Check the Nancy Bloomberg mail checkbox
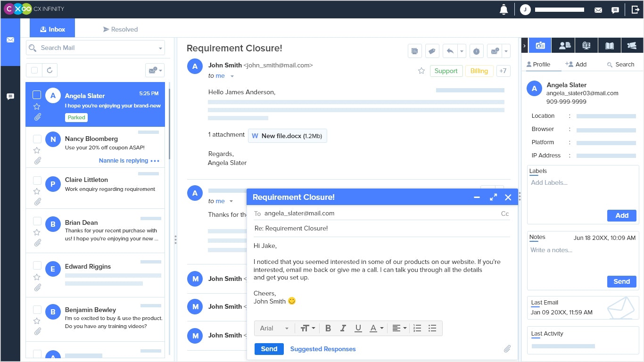 [x=37, y=139]
